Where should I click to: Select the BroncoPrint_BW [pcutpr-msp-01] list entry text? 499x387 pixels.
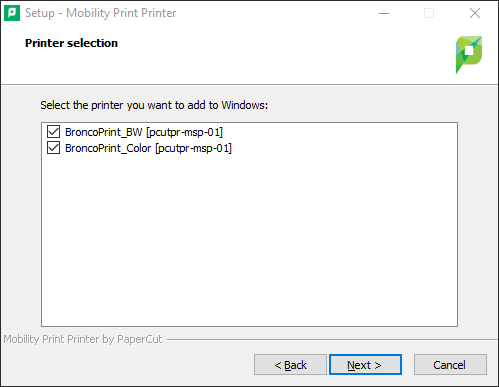(144, 132)
